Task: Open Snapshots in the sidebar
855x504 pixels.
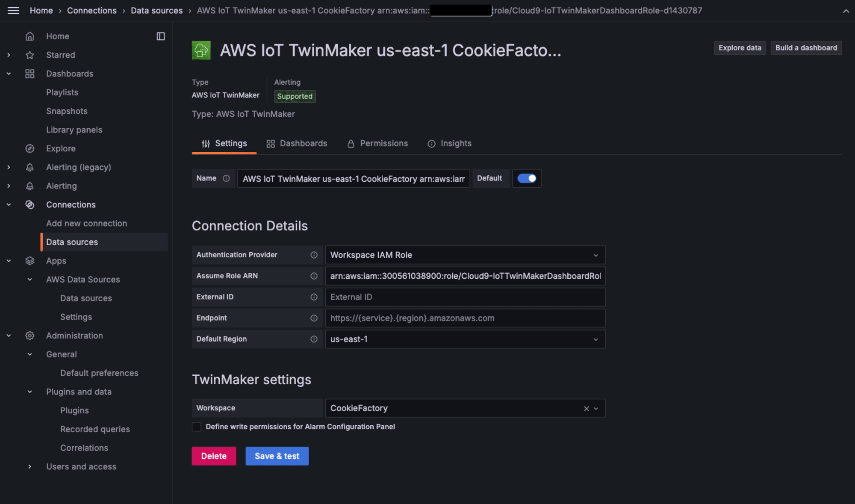Action: [67, 111]
